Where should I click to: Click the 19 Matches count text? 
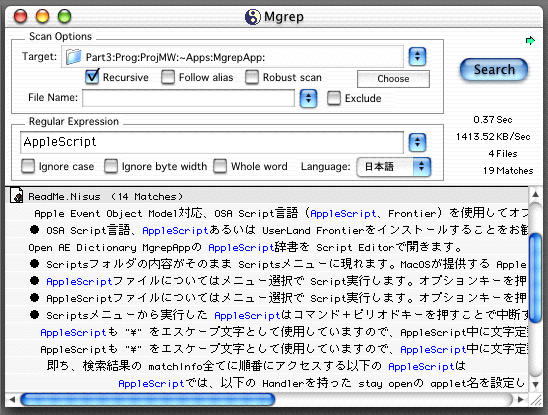(x=508, y=171)
